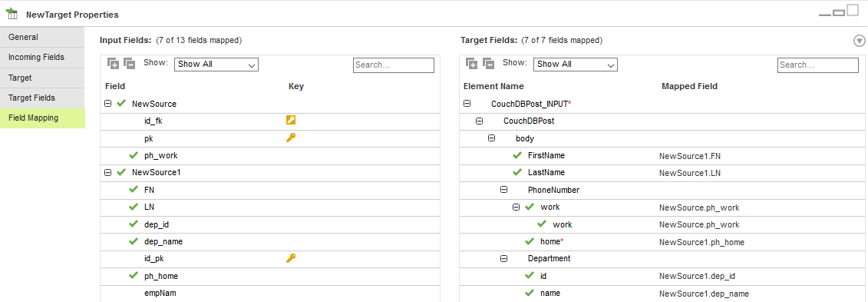
Task: Click the key icon for id_fk
Action: [x=291, y=120]
